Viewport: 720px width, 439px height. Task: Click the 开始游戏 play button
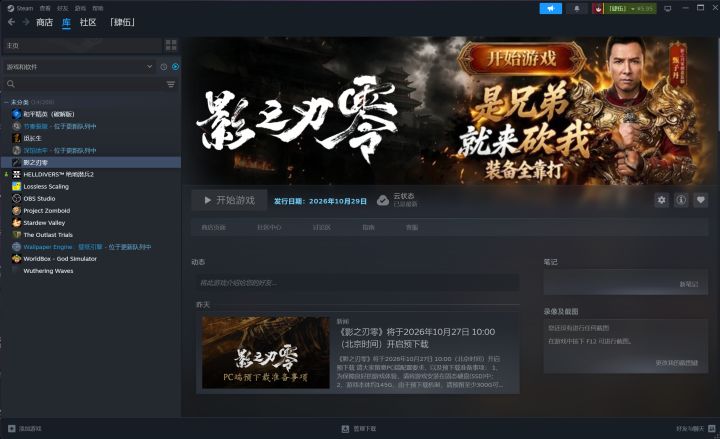(x=229, y=200)
